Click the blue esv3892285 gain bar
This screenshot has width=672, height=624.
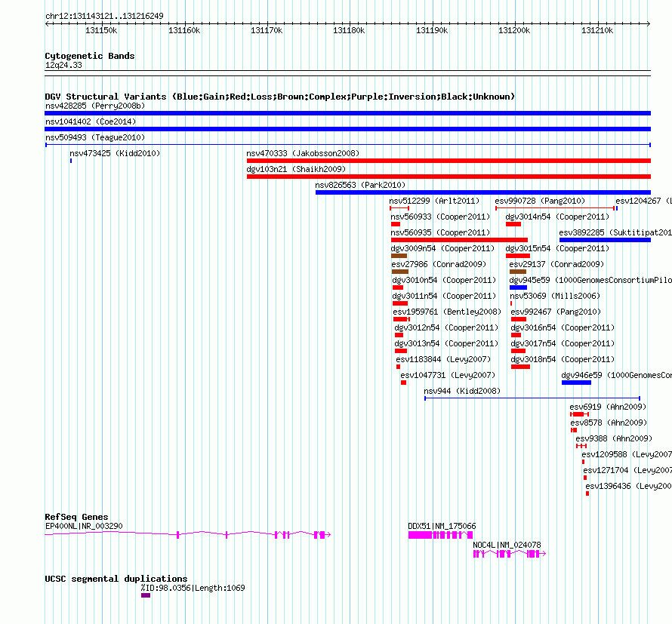605,240
